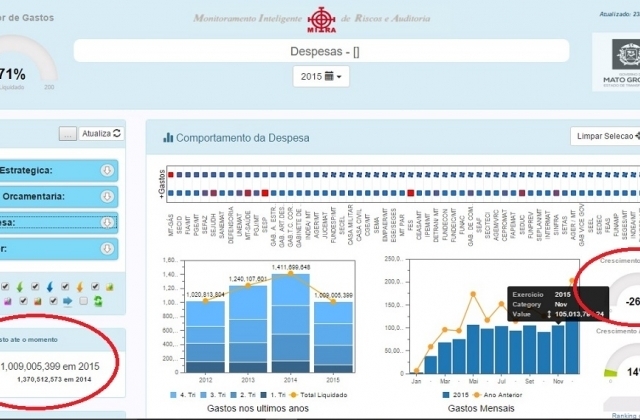Viewport: 640px width, 420px height.
Task: Click the purple chart filter icon
Action: [x=7, y=302]
